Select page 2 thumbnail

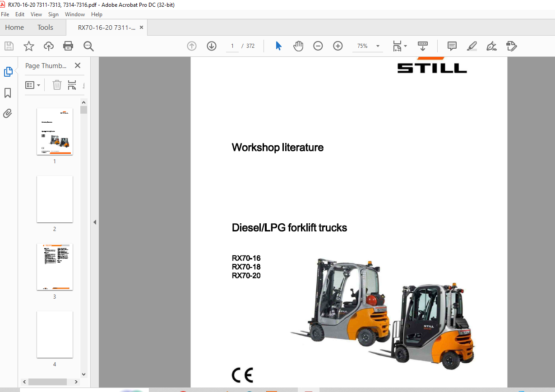point(55,199)
